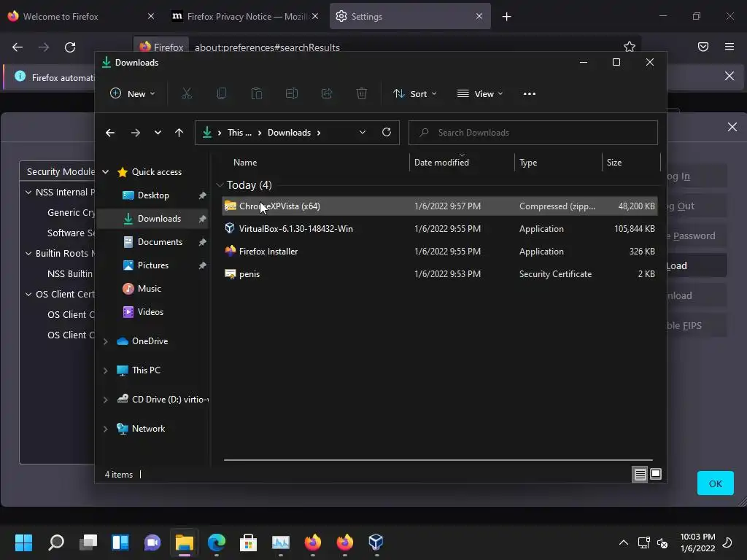747x560 pixels.
Task: Go back in Explorer navigation
Action: tap(110, 133)
